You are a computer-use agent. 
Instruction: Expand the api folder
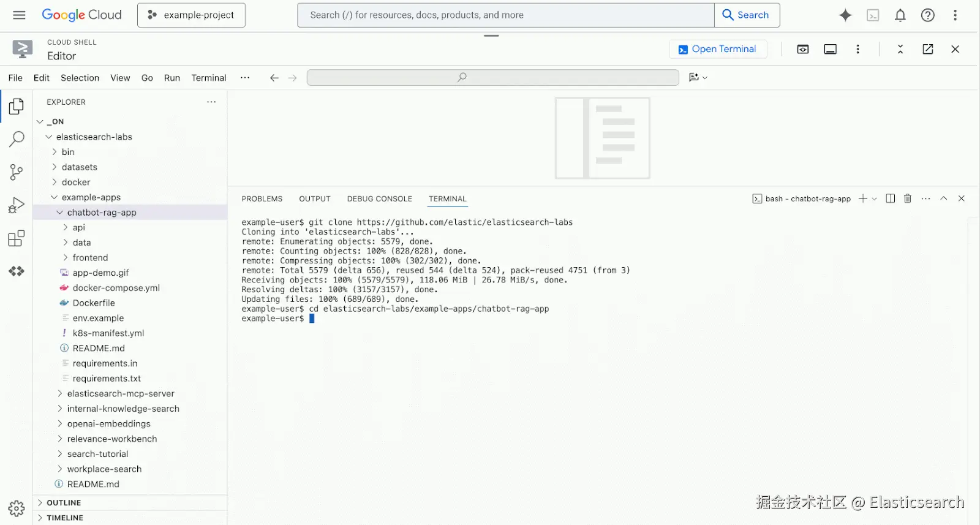click(78, 227)
